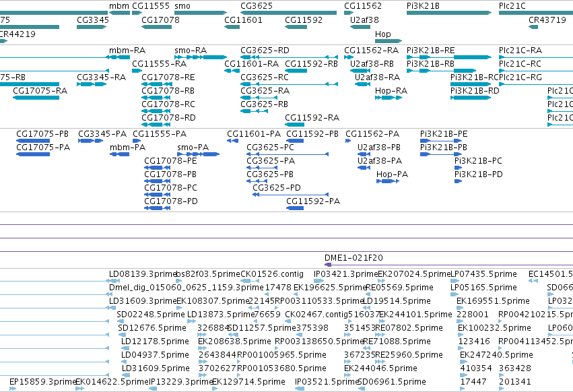Image resolution: width=573 pixels, height=392 pixels.
Task: Click the transcript label "smo-RA"
Action: (191, 50)
